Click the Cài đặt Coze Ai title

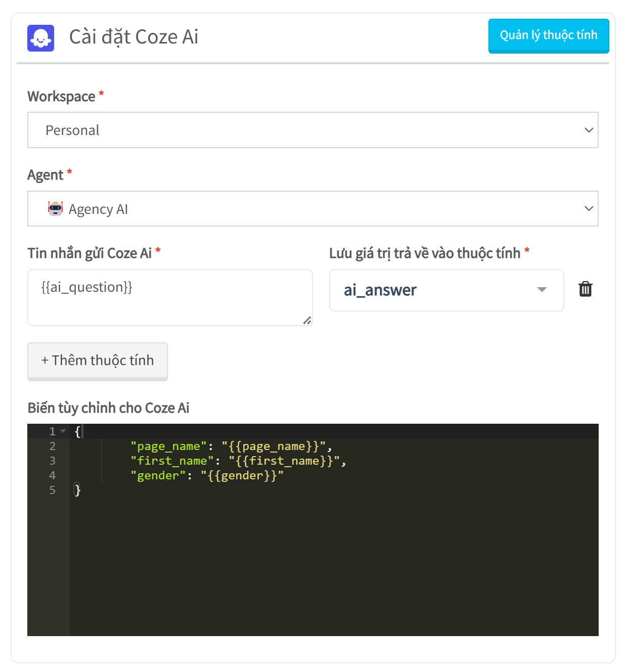[133, 37]
